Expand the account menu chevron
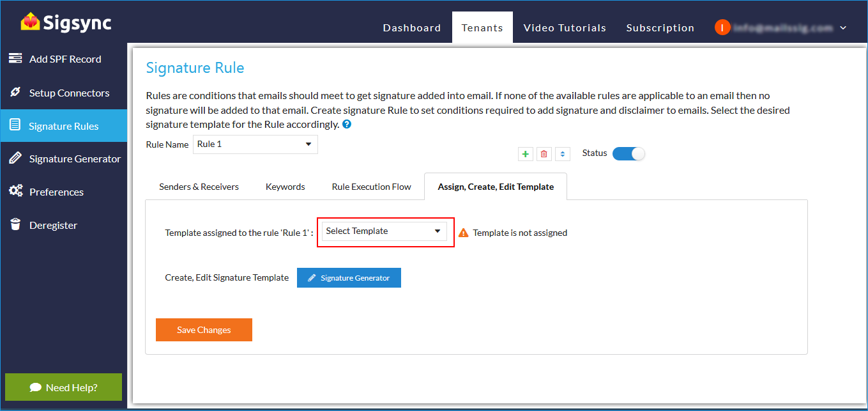 point(843,28)
